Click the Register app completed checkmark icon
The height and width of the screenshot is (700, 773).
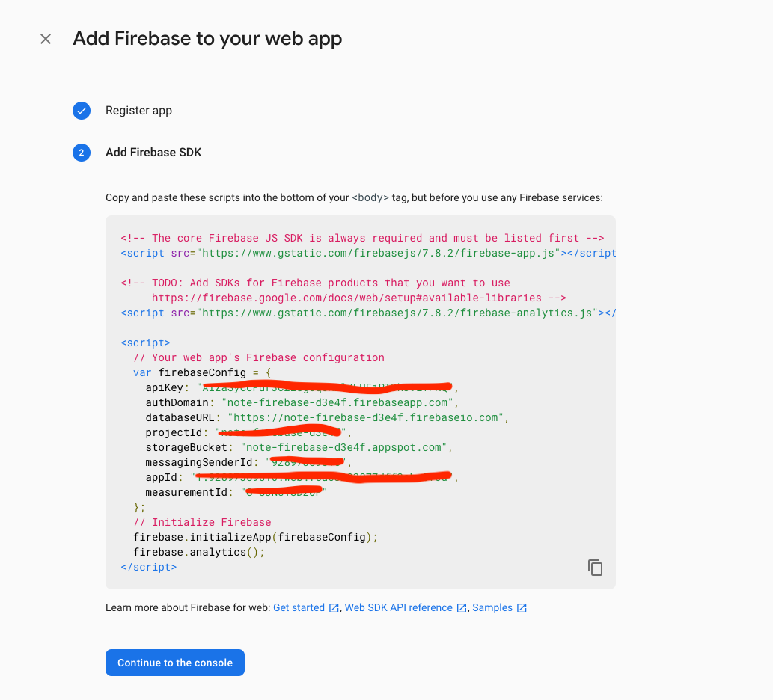coord(82,111)
